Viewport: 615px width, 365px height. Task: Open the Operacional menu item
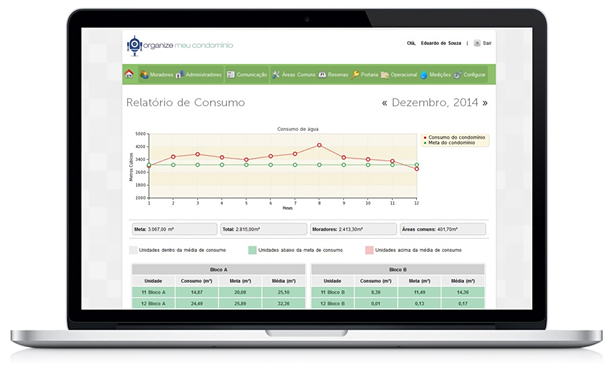click(399, 74)
